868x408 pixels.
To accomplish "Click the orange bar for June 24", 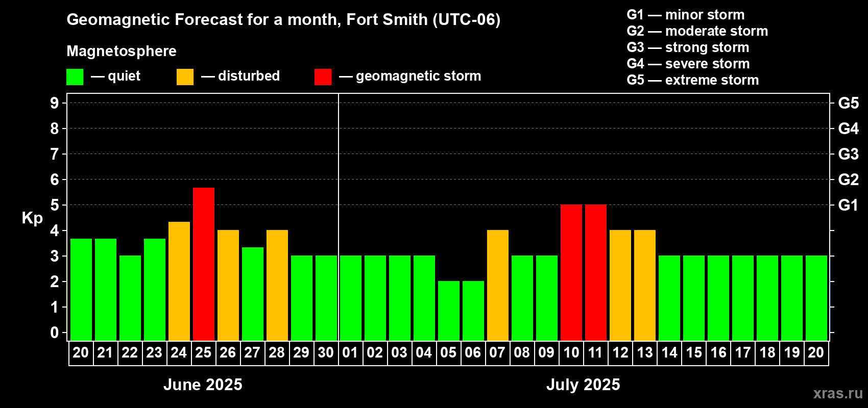I will [x=179, y=281].
